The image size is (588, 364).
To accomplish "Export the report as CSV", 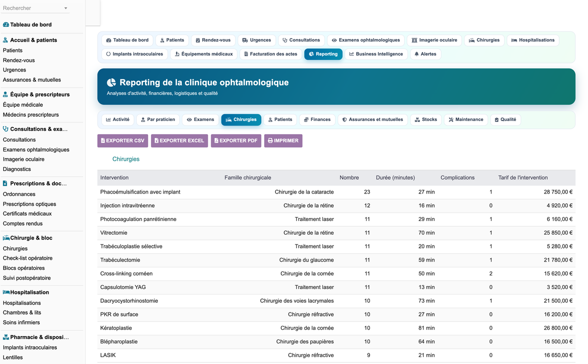I will (123, 141).
